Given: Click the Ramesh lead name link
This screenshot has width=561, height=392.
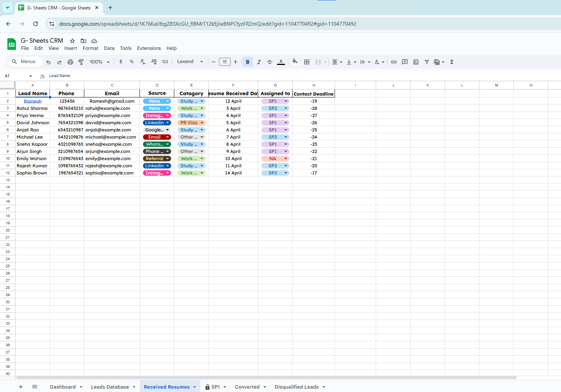Looking at the screenshot, I should (x=33, y=101).
